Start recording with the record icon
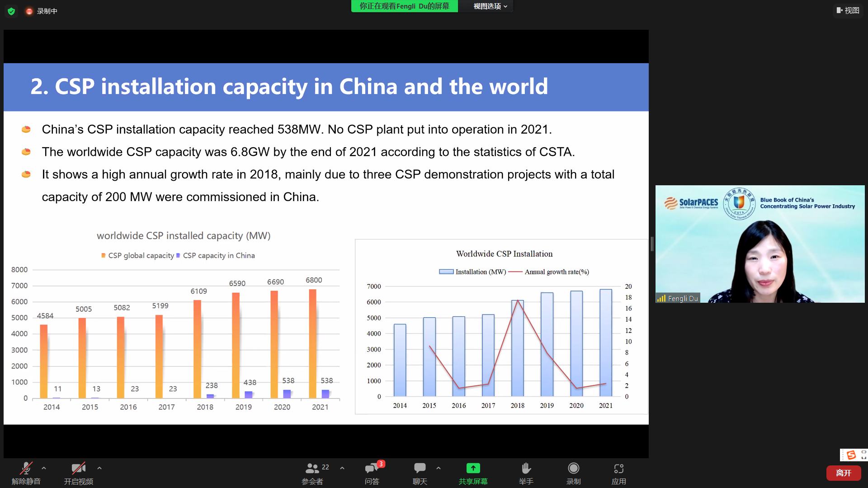The image size is (868, 488). [x=573, y=469]
